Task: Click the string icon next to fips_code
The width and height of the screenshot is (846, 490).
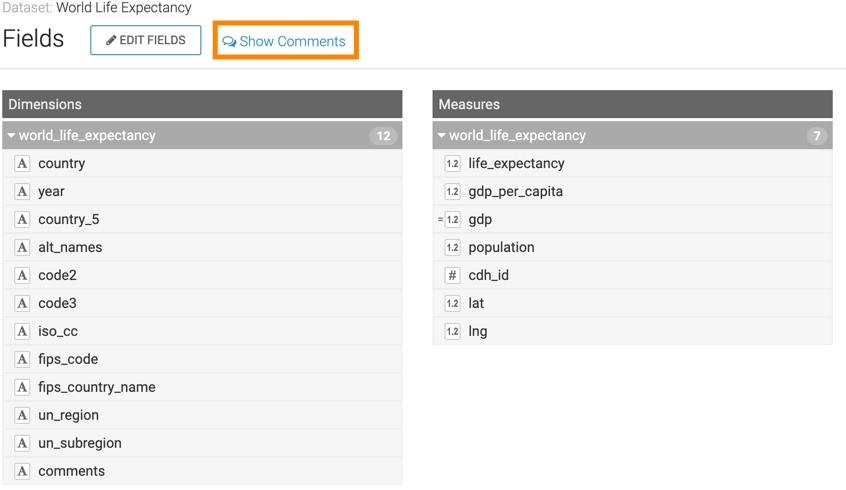Action: tap(22, 359)
